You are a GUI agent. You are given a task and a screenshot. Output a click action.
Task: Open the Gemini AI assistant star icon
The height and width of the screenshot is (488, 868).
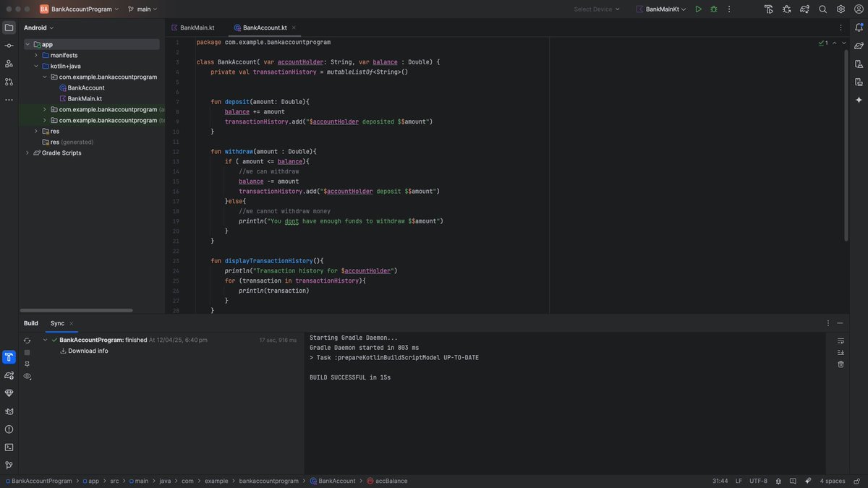(859, 99)
